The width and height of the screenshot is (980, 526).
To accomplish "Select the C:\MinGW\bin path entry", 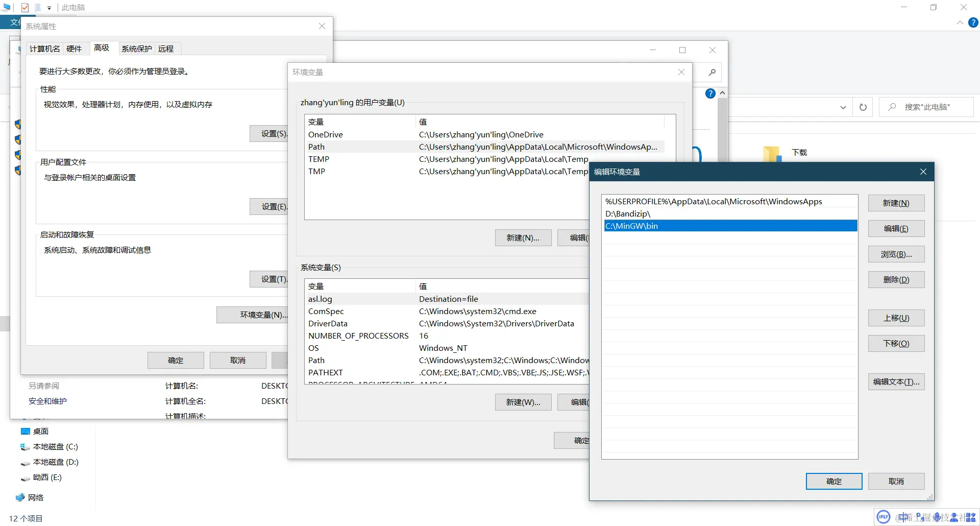I will point(730,226).
